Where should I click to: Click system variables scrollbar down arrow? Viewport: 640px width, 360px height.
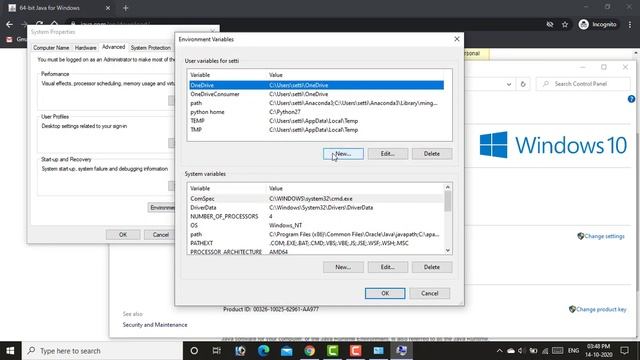click(x=448, y=250)
